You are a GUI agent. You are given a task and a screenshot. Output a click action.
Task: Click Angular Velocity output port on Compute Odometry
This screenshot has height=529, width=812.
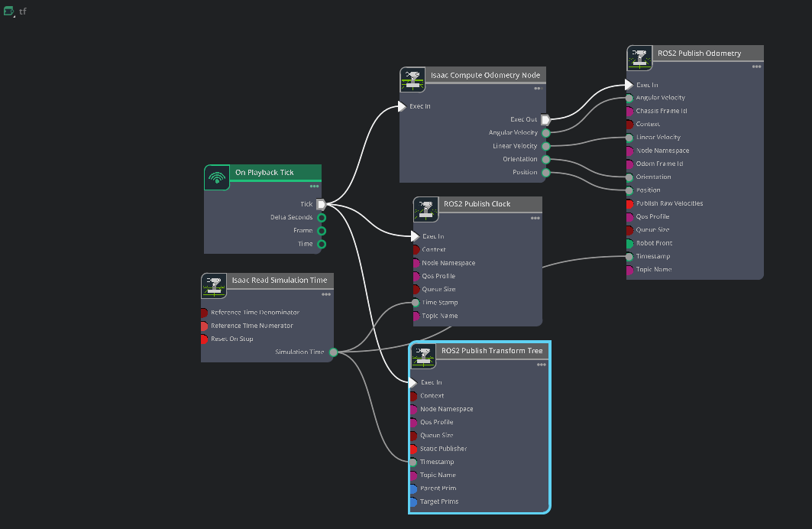point(546,133)
